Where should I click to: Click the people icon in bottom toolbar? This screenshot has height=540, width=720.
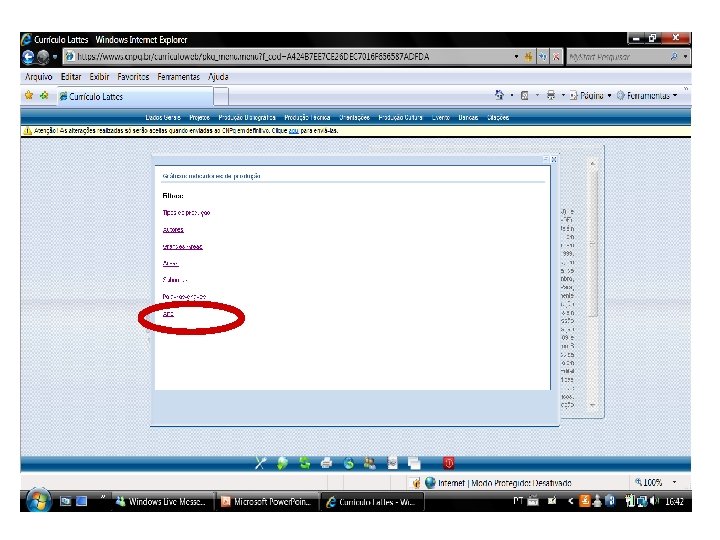[x=370, y=463]
